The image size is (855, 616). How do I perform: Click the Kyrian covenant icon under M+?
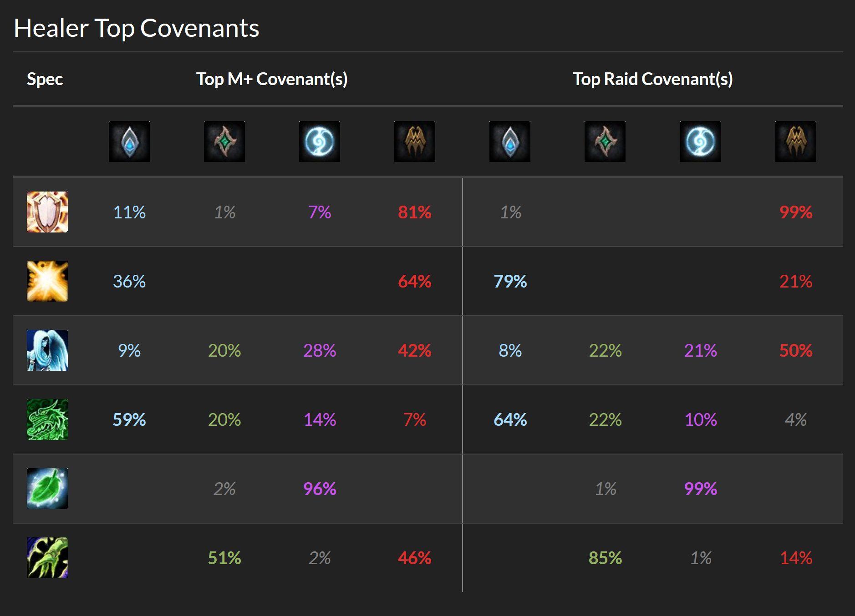[129, 141]
